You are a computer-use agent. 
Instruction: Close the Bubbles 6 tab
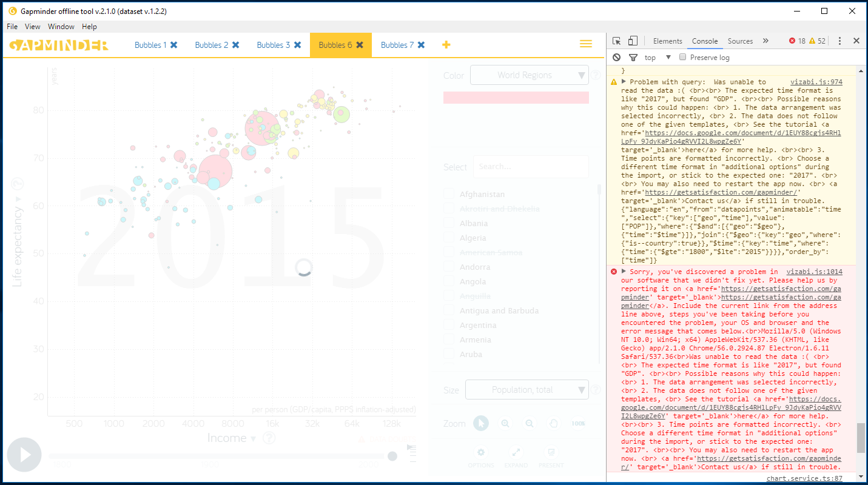point(360,45)
